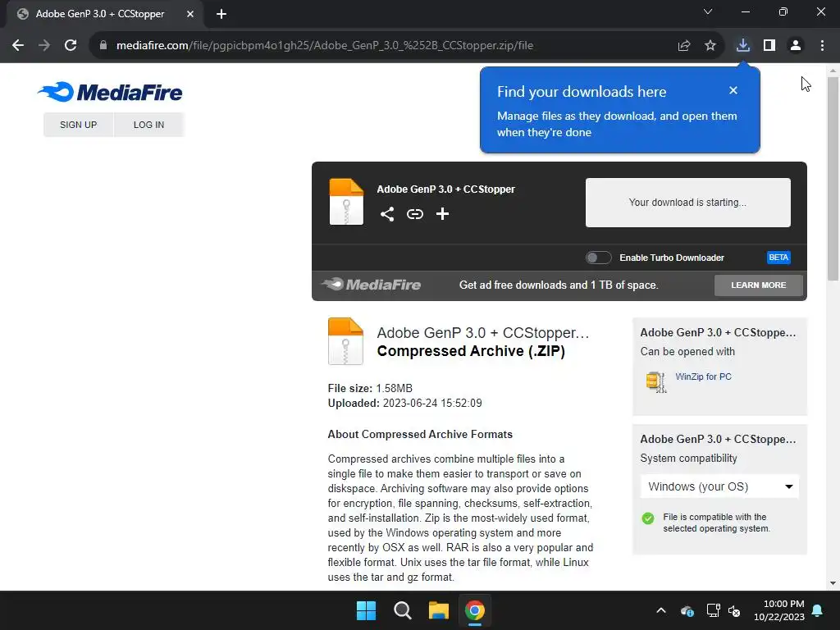Open File Explorer from taskbar
The width and height of the screenshot is (840, 630).
pyautogui.click(x=439, y=610)
